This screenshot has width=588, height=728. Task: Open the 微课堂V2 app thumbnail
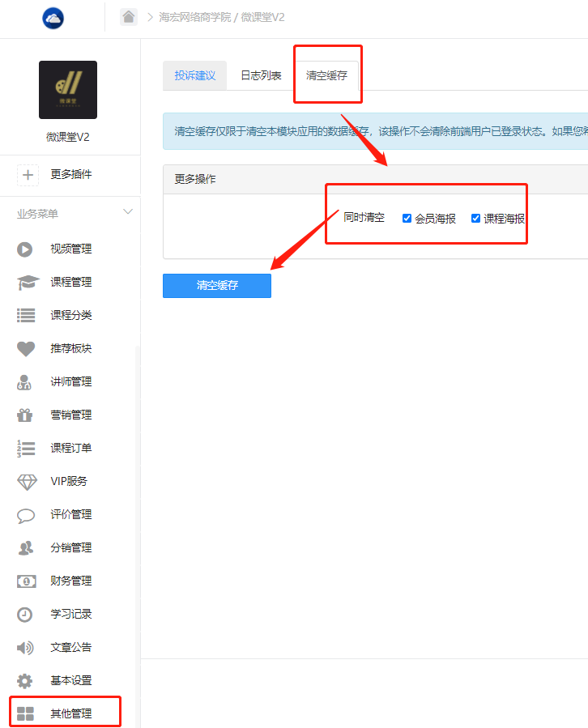[x=68, y=90]
